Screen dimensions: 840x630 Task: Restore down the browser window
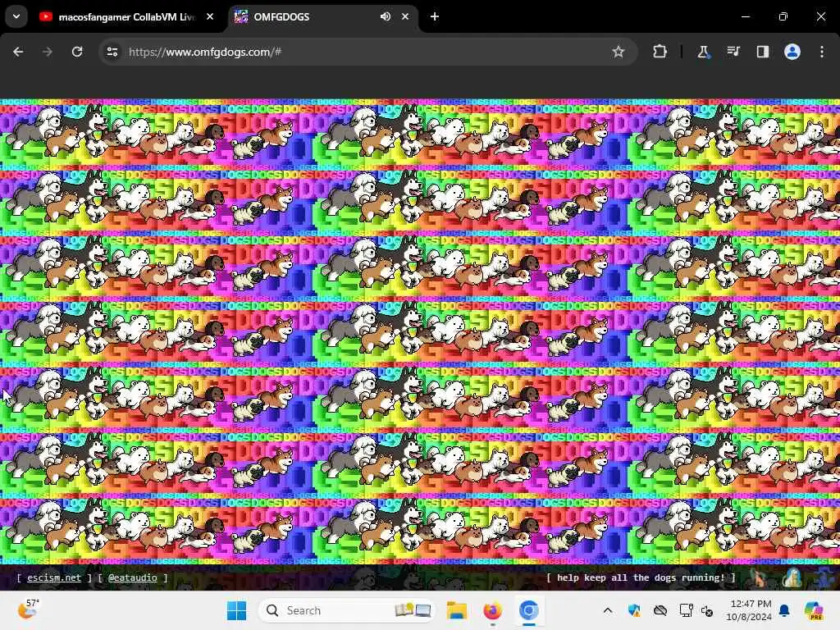[783, 16]
